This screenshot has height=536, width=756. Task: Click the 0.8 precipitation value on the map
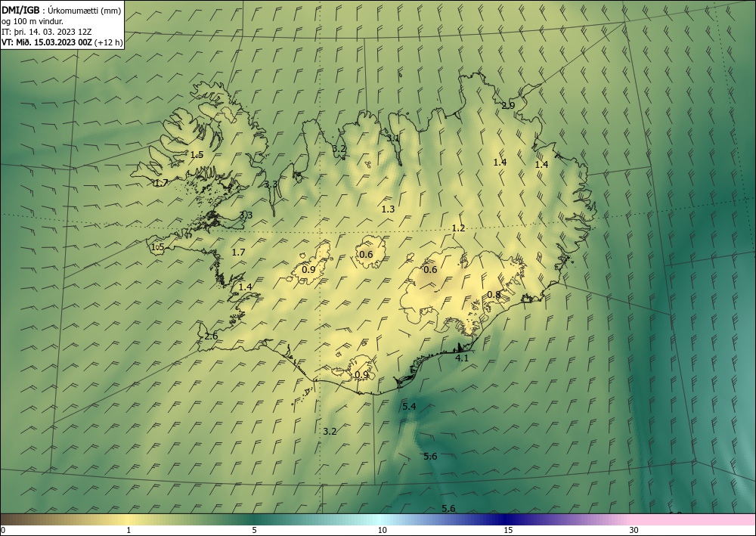pos(494,295)
